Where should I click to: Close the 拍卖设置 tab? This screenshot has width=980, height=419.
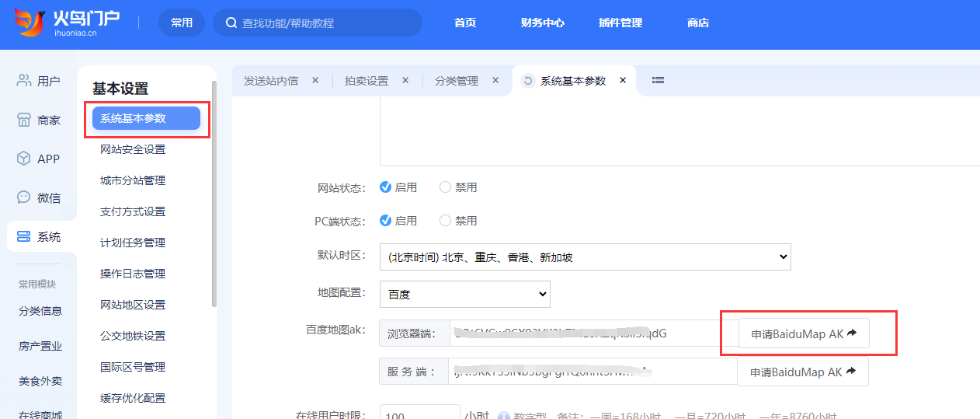pos(405,80)
